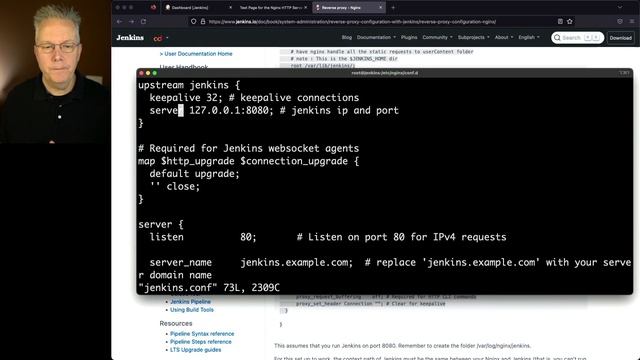
Task: Click the shield tracking protection icon in address bar
Action: [x=193, y=22]
